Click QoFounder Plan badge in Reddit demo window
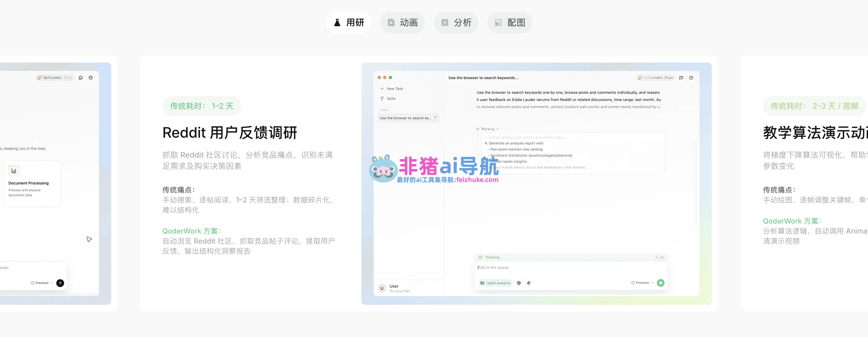This screenshot has width=868, height=337. pos(655,78)
